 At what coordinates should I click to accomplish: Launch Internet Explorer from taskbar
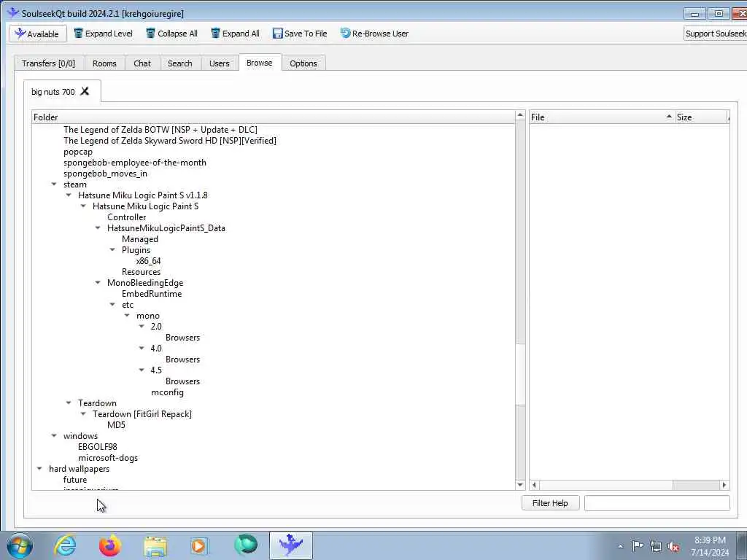(65, 545)
